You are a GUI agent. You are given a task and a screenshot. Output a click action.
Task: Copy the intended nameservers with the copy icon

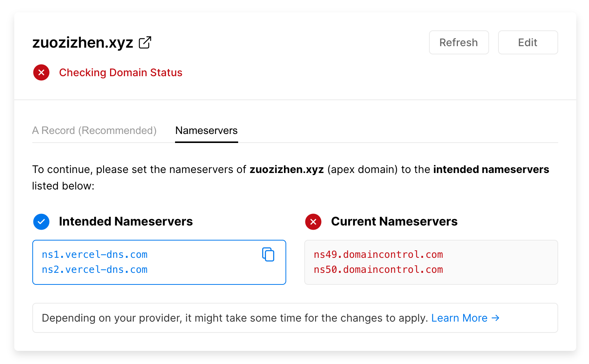[268, 254]
